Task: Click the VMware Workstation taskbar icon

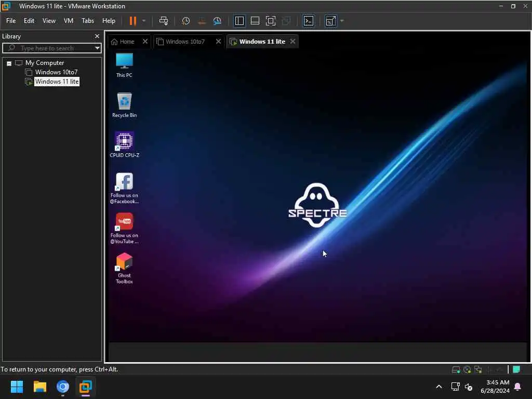Action: [x=86, y=387]
